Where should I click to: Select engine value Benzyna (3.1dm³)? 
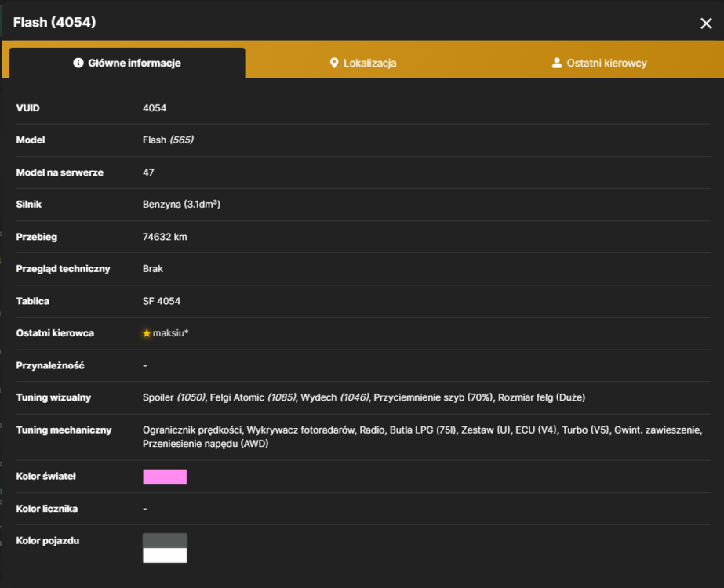tap(181, 205)
